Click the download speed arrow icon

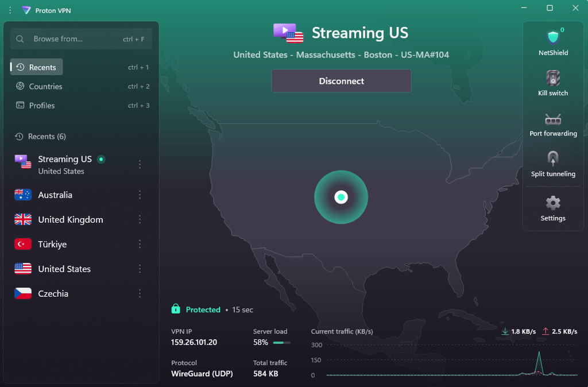(x=505, y=331)
